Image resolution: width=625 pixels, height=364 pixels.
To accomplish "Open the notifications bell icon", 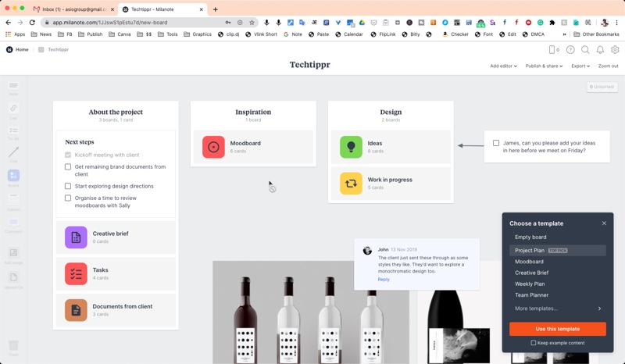I will click(x=600, y=50).
